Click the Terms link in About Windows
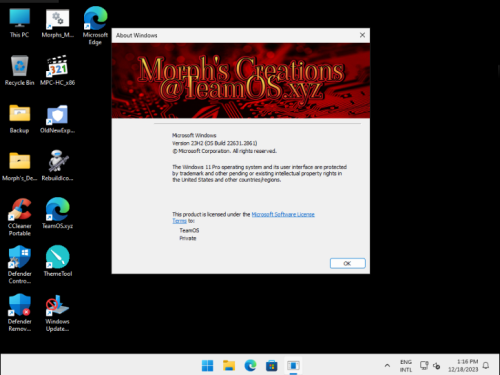Screen dimensions: 500x375 click(179, 221)
